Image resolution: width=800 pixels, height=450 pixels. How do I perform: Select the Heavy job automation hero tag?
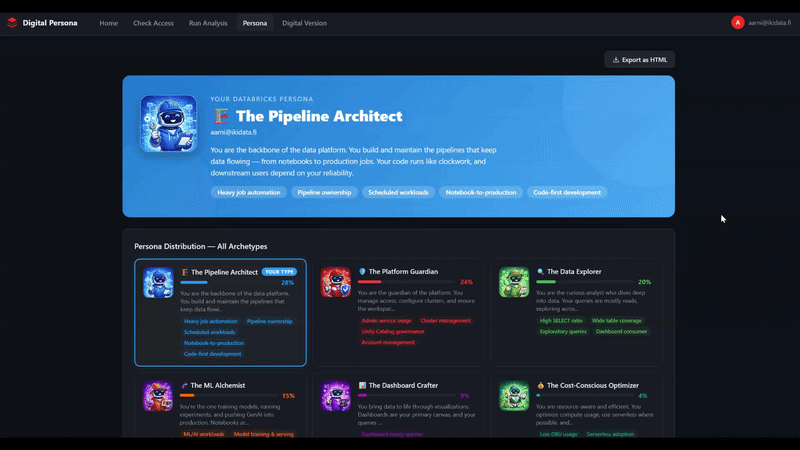(x=248, y=192)
